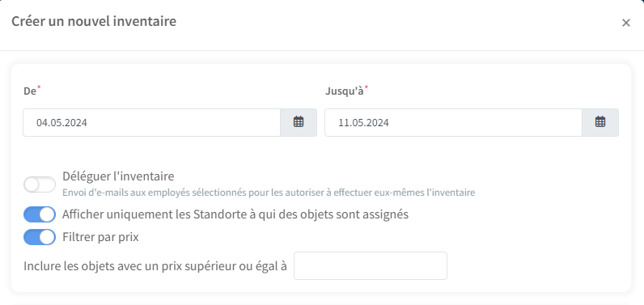Click the Filtrer par prix label
This screenshot has height=305, width=644.
coord(100,237)
